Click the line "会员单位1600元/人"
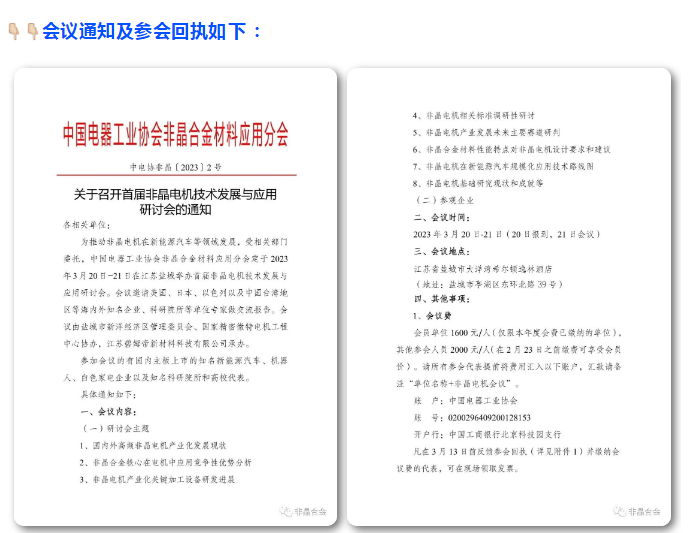 (518, 333)
